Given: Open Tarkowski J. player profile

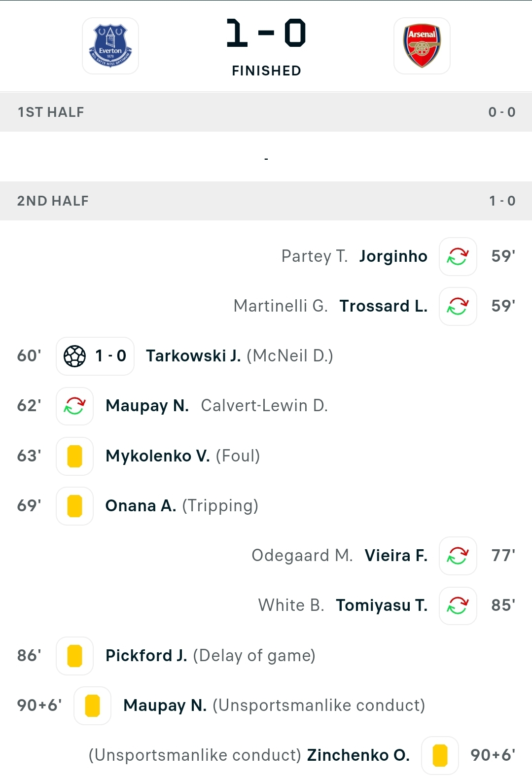Looking at the screenshot, I should point(193,355).
